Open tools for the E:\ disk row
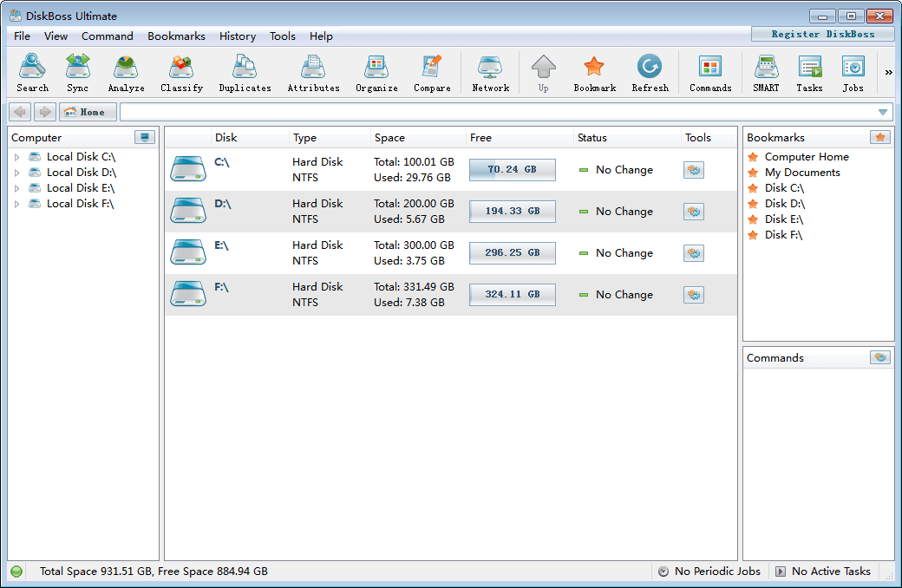Viewport: 902px width, 588px height. 694,253
